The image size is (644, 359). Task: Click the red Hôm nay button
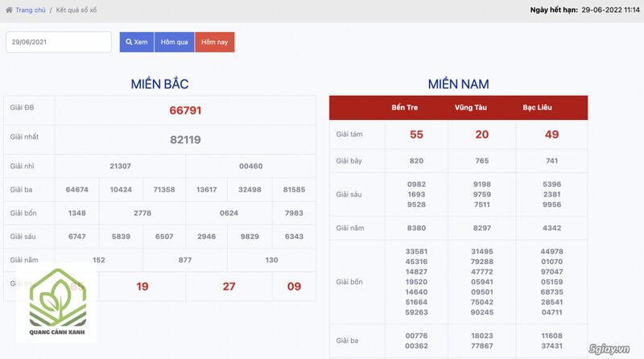pyautogui.click(x=214, y=42)
